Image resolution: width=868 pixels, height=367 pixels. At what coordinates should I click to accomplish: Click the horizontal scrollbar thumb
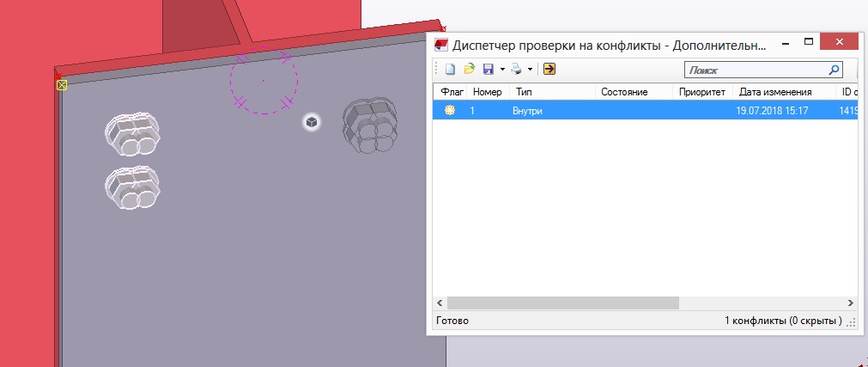tap(562, 303)
